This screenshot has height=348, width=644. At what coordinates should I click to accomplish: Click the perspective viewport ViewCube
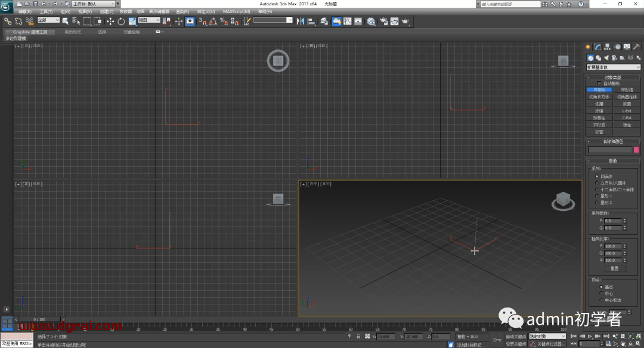point(563,201)
